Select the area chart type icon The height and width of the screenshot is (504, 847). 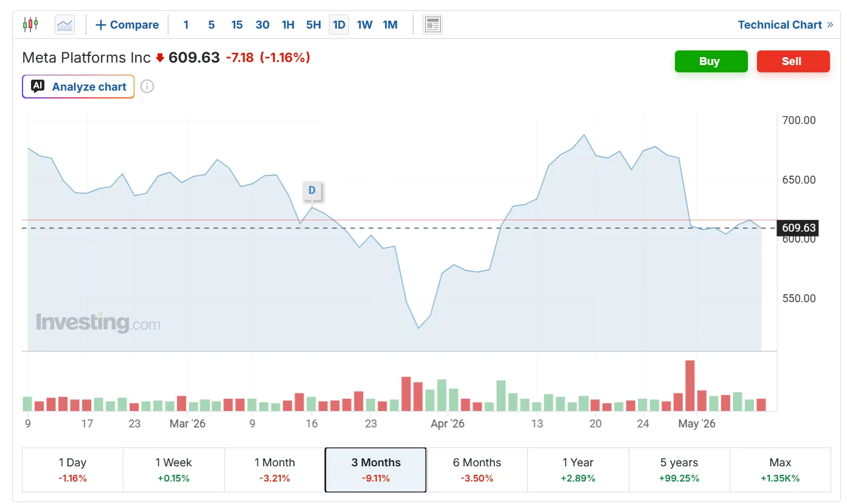click(x=64, y=25)
